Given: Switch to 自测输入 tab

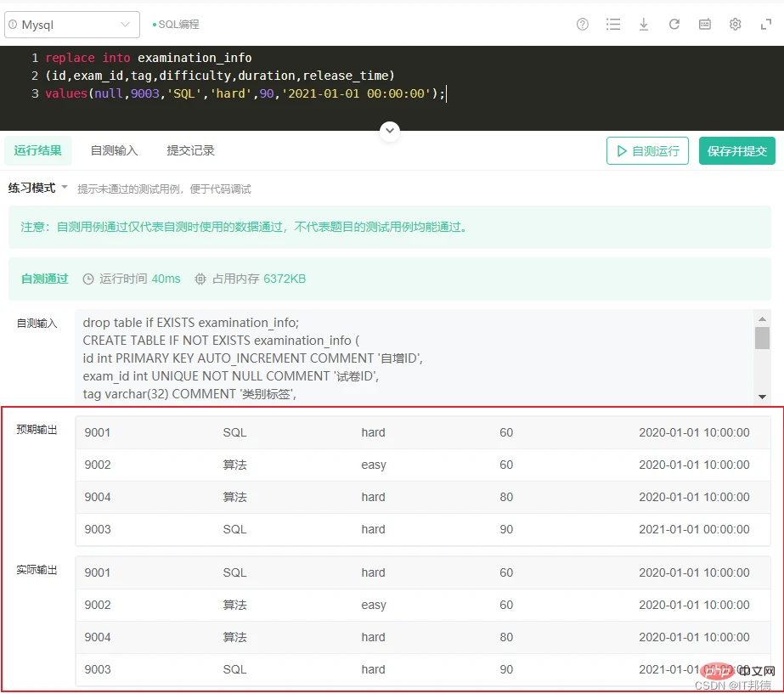Looking at the screenshot, I should click(x=114, y=150).
